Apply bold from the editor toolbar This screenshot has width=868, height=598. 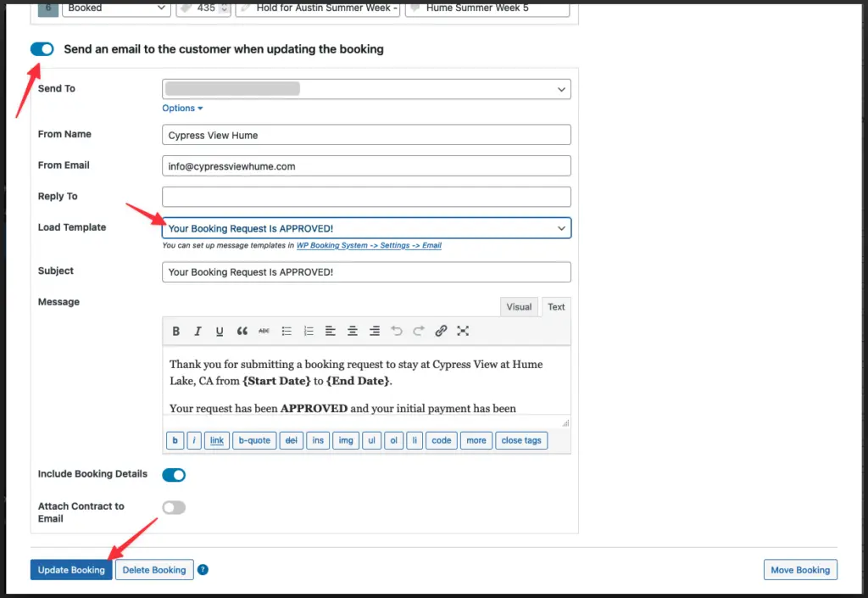coord(176,331)
